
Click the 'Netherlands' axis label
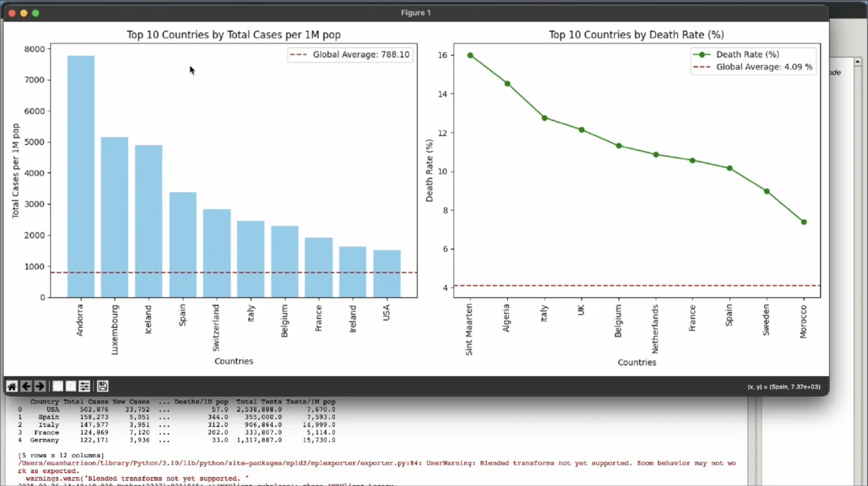click(x=655, y=329)
